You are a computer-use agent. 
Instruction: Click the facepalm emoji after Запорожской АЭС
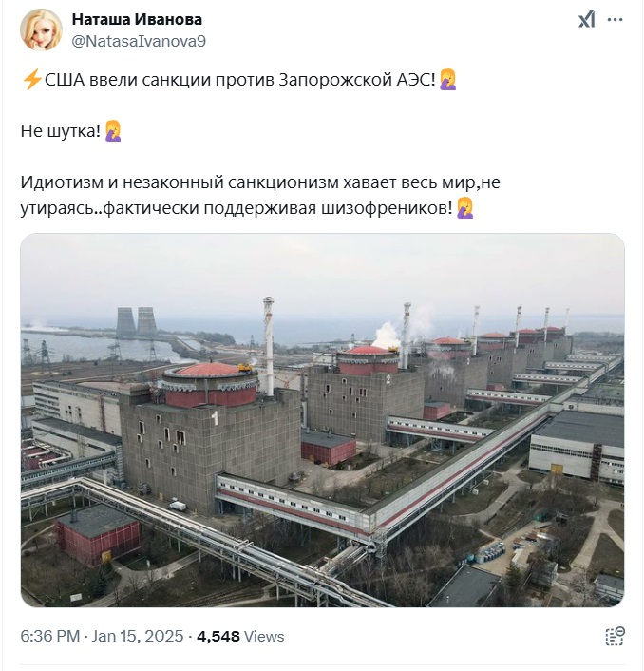tap(447, 80)
